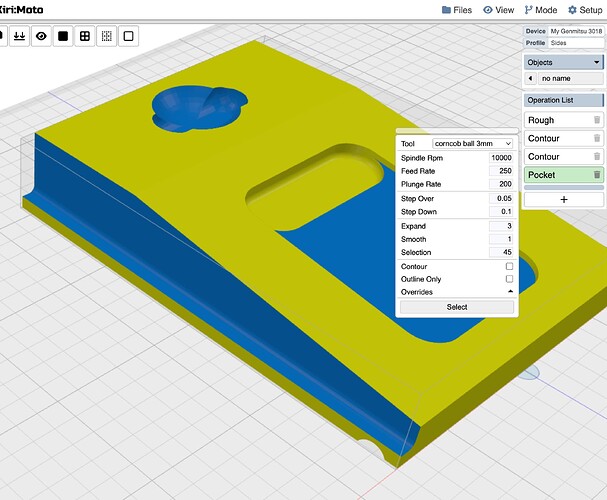Enable the Outline Only checkbox
Image resolution: width=607 pixels, height=500 pixels.
pos(509,279)
